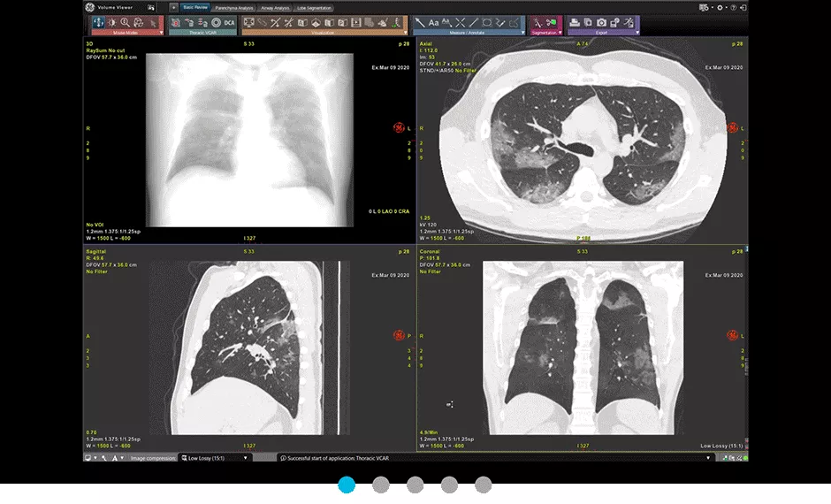This screenshot has height=504, width=831.
Task: Click the Coronal CT slice viewport
Action: pyautogui.click(x=583, y=347)
